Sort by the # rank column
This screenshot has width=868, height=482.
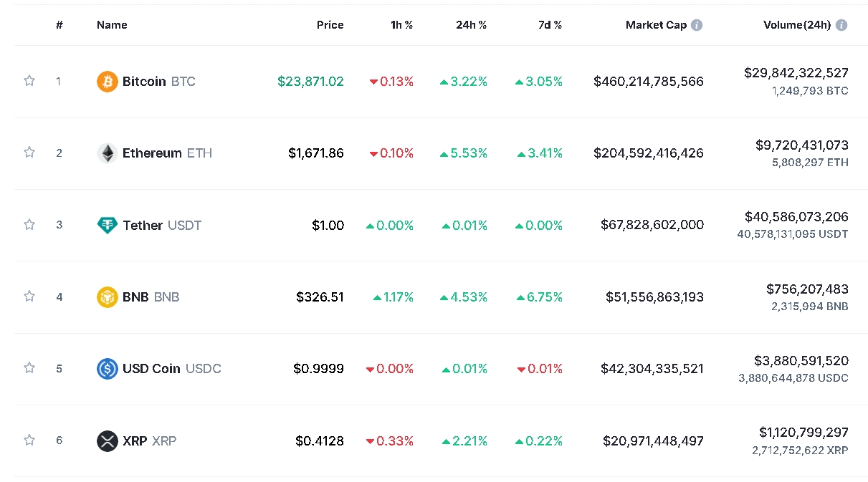click(59, 25)
